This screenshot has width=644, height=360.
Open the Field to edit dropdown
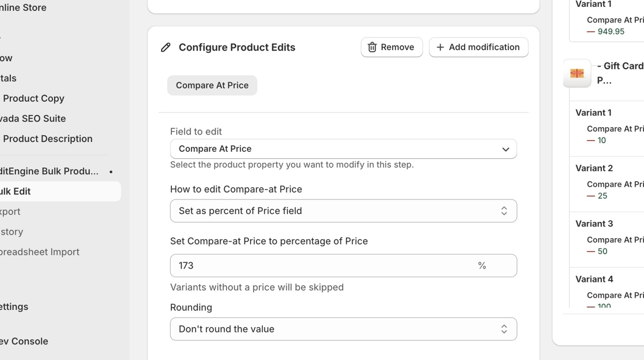tap(343, 149)
